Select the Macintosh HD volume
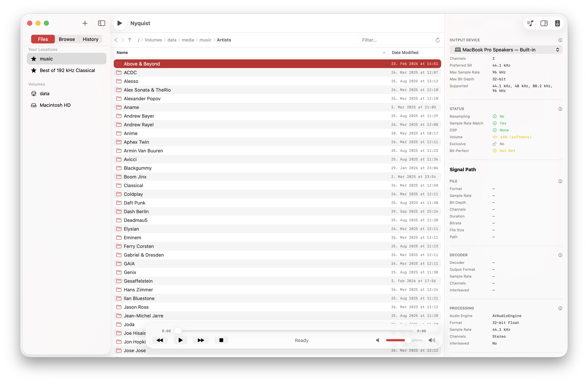Viewport: 588px width, 384px height. 66,105
